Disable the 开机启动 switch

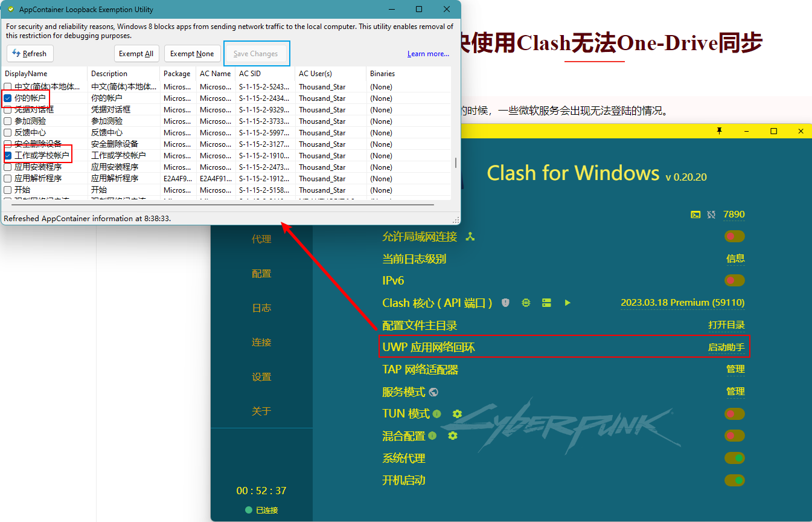(735, 480)
